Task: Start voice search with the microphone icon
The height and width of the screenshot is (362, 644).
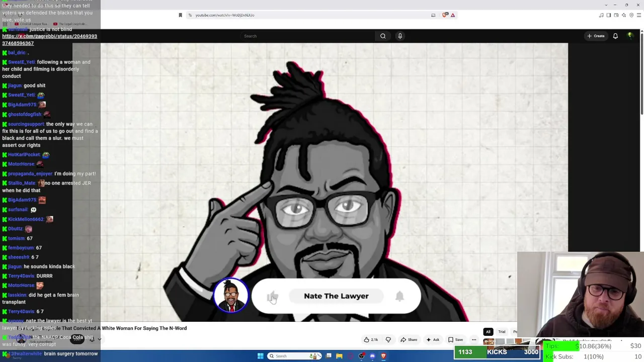Action: (x=400, y=36)
